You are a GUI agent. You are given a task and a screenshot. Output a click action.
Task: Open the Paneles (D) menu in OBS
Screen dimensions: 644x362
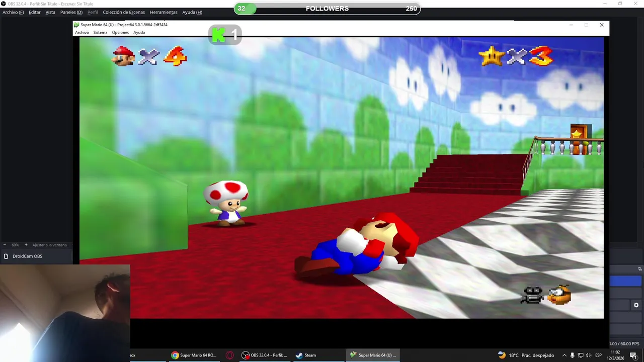(x=71, y=12)
